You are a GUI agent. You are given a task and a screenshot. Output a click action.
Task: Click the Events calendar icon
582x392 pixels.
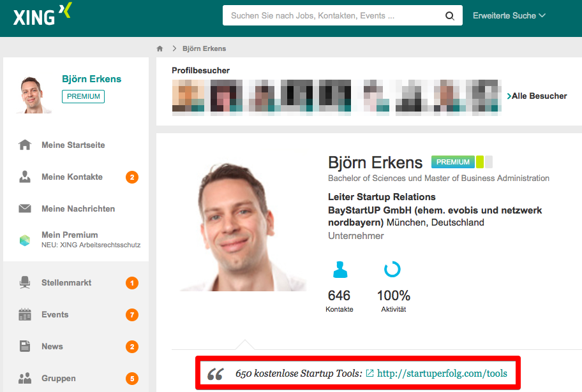(x=25, y=314)
